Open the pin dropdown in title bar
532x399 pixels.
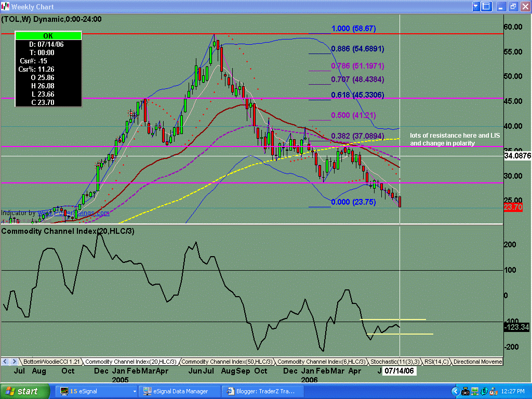(x=476, y=6)
